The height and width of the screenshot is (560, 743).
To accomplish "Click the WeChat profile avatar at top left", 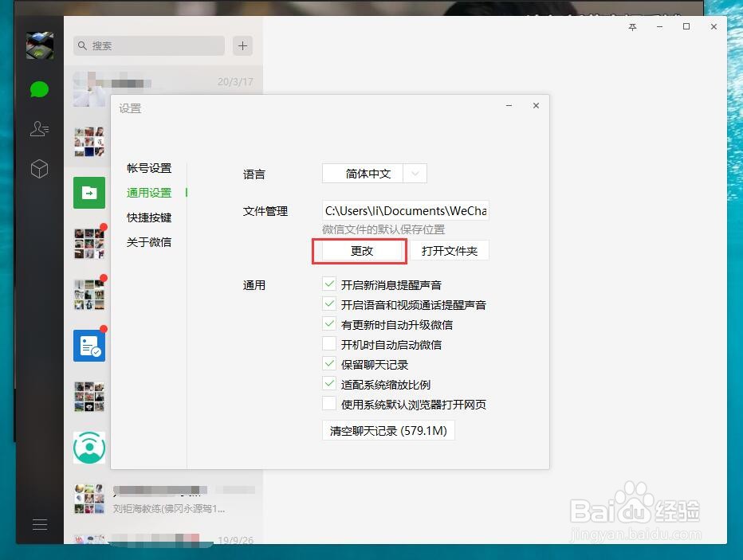I will [x=39, y=45].
